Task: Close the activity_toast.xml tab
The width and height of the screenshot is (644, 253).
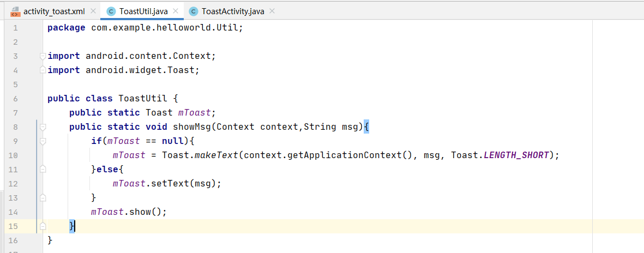Action: 93,11
